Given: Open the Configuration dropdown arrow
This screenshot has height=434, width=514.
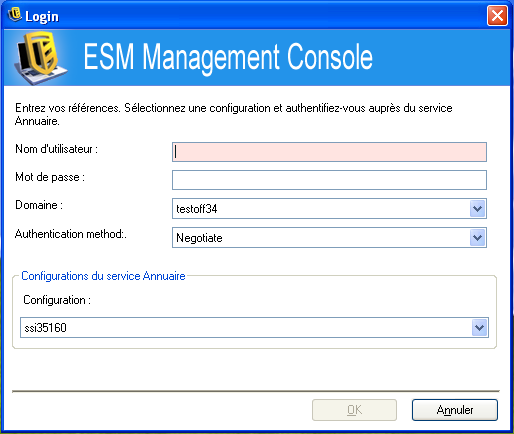Looking at the screenshot, I should click(x=480, y=328).
